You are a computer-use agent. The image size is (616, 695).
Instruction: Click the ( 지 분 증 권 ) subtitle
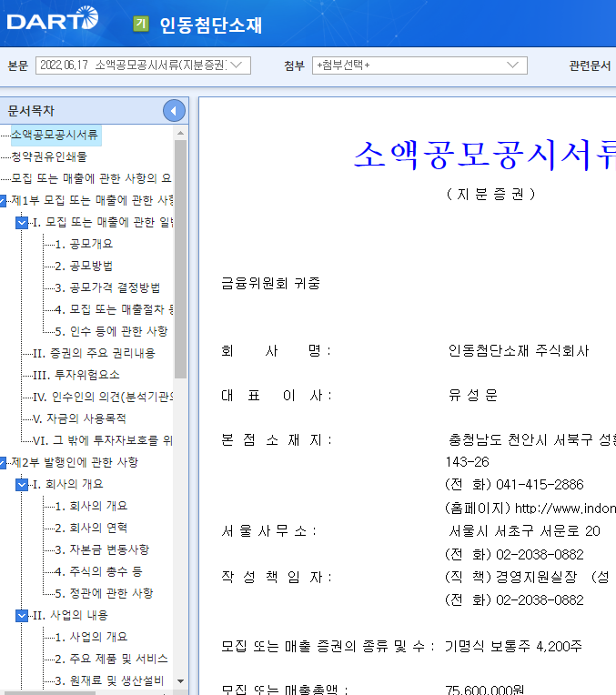[x=491, y=194]
